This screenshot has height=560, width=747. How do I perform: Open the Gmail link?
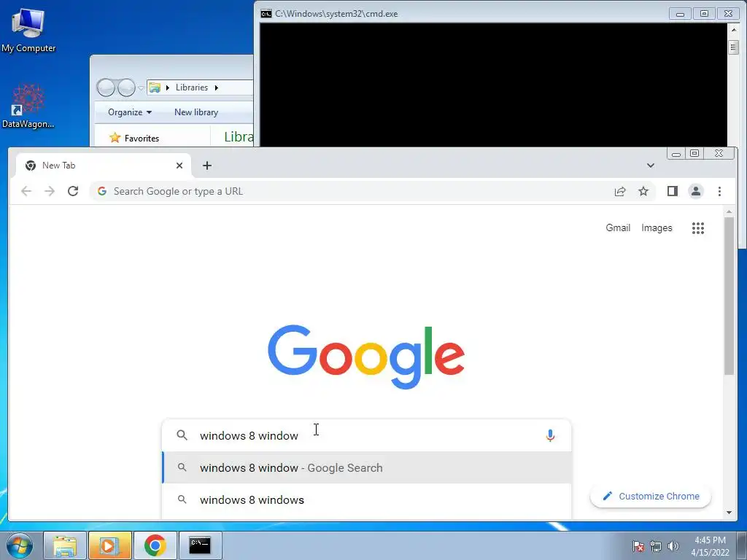[618, 227]
